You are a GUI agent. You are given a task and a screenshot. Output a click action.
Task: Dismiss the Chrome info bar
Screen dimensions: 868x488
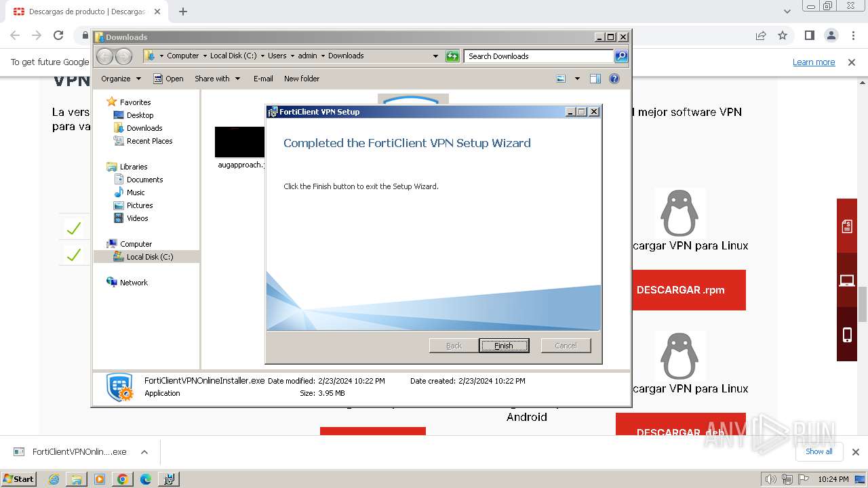click(x=852, y=62)
